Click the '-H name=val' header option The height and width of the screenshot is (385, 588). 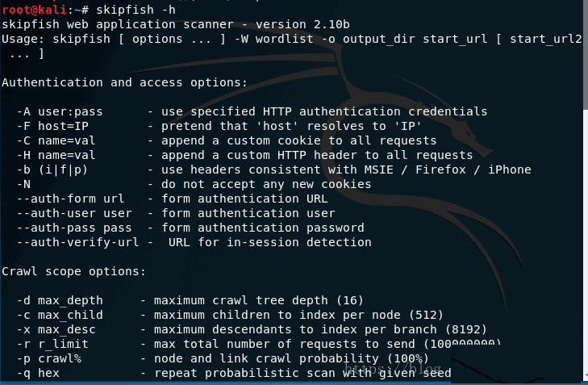click(x=56, y=155)
